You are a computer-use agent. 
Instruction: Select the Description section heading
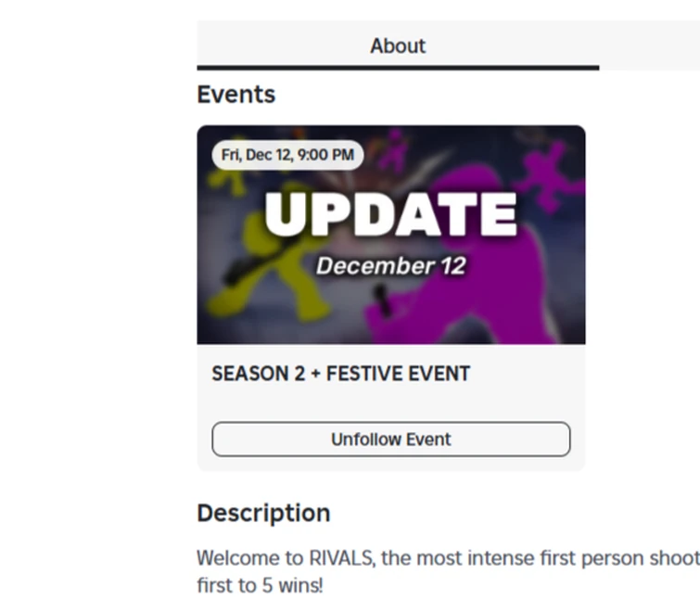point(263,513)
